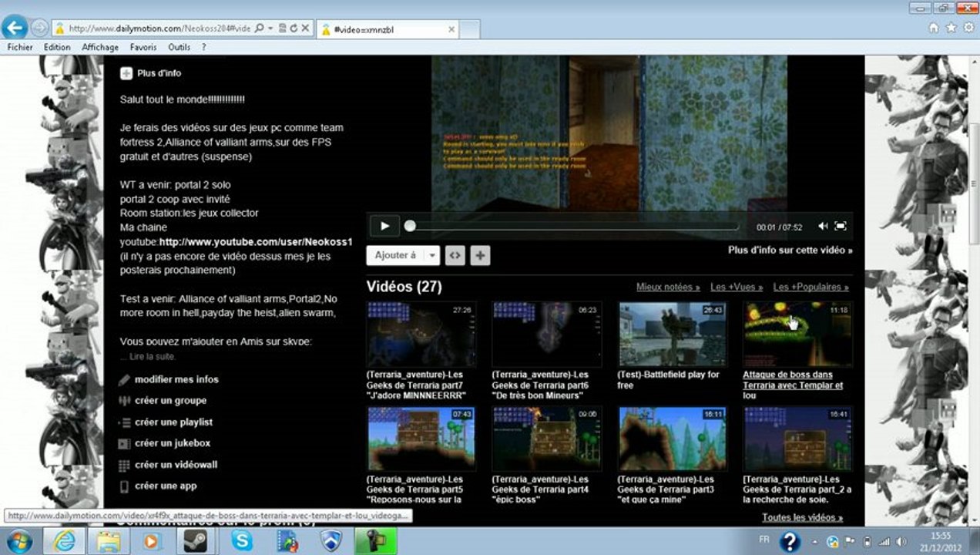
Task: Open Terraria part_2 video thumbnail
Action: pyautogui.click(x=798, y=439)
